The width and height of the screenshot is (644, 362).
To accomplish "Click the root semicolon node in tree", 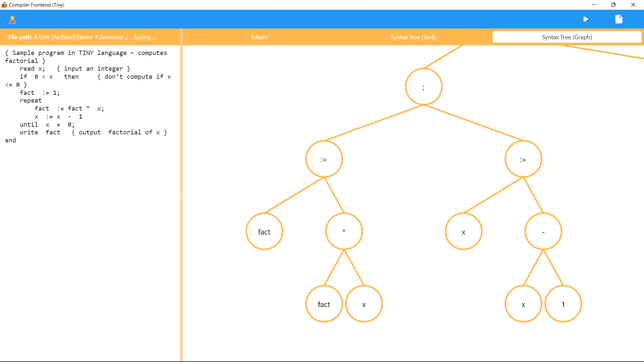I will [423, 87].
